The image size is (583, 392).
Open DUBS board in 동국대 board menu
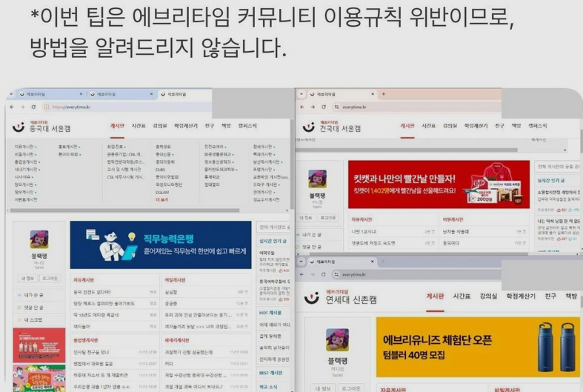click(160, 170)
